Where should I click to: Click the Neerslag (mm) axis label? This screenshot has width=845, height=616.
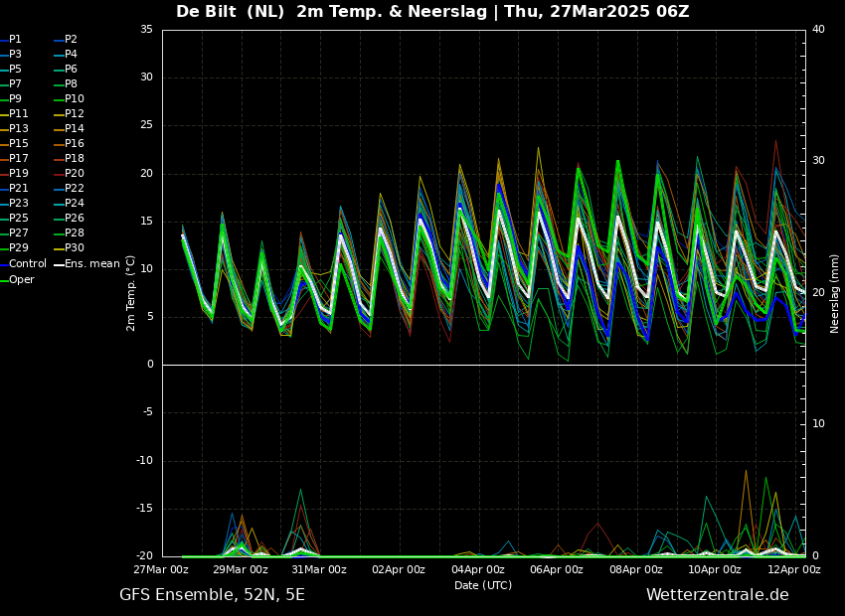[835, 293]
